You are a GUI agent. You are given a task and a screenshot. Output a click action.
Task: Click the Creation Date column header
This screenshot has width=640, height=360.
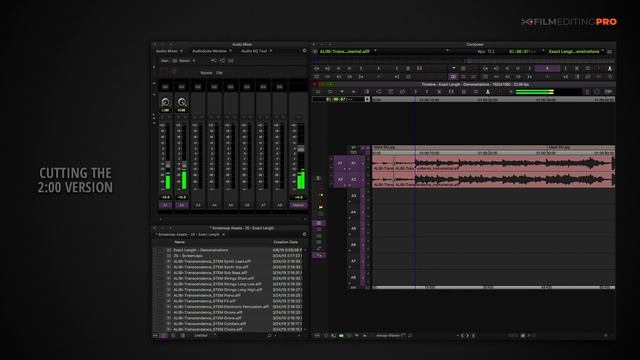(285, 242)
